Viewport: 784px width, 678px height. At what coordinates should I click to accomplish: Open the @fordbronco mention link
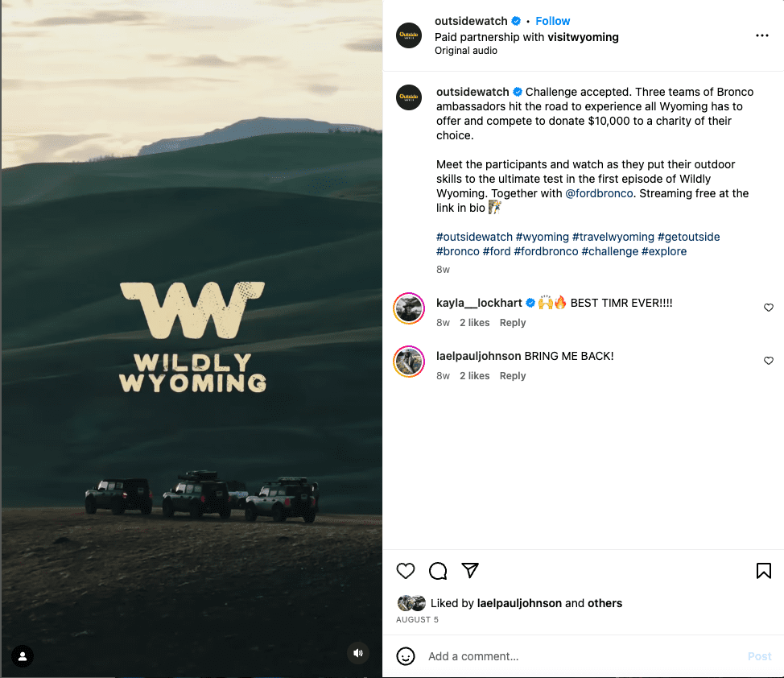pos(599,193)
